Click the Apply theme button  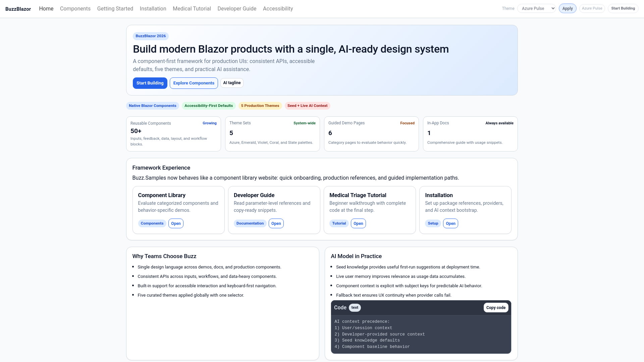568,8
